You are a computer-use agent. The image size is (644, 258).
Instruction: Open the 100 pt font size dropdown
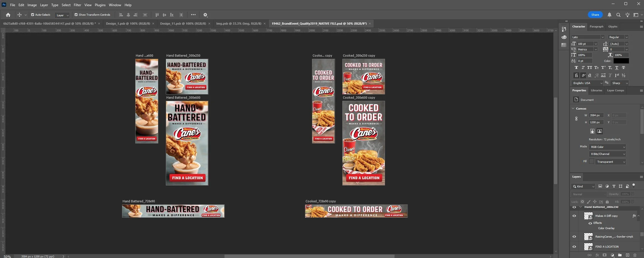(x=596, y=44)
